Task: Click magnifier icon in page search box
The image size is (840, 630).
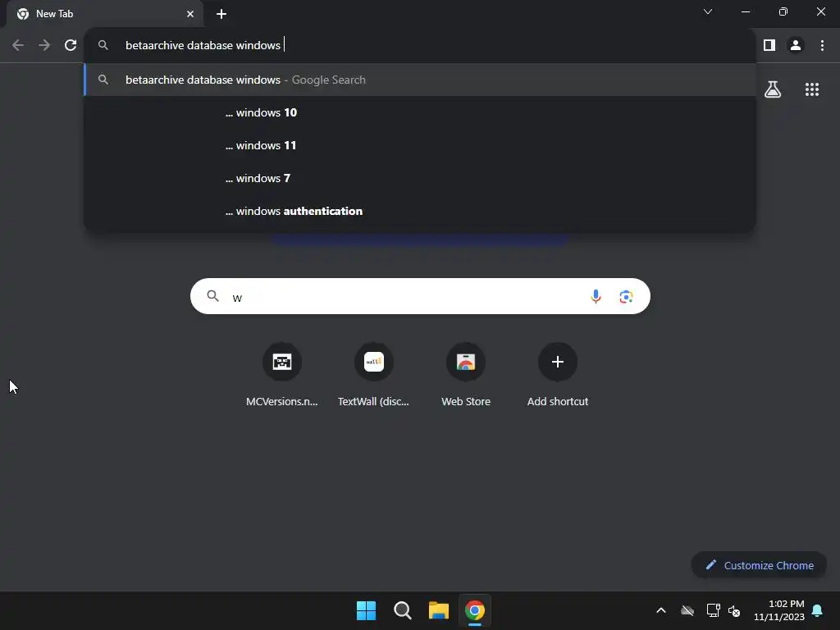Action: pyautogui.click(x=212, y=295)
